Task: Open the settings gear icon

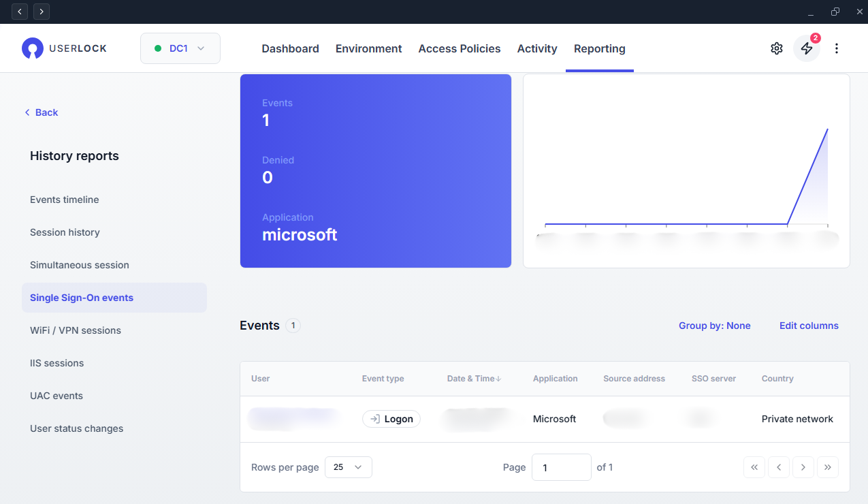Action: coord(777,48)
